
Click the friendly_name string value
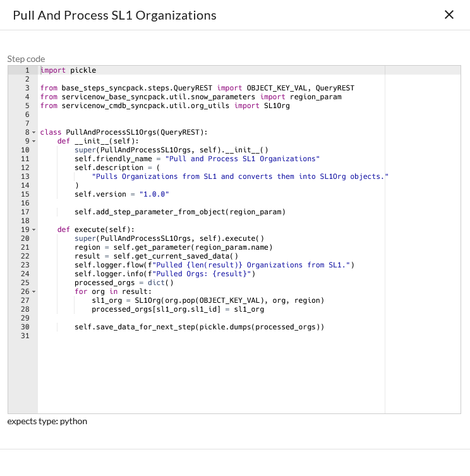coord(241,159)
